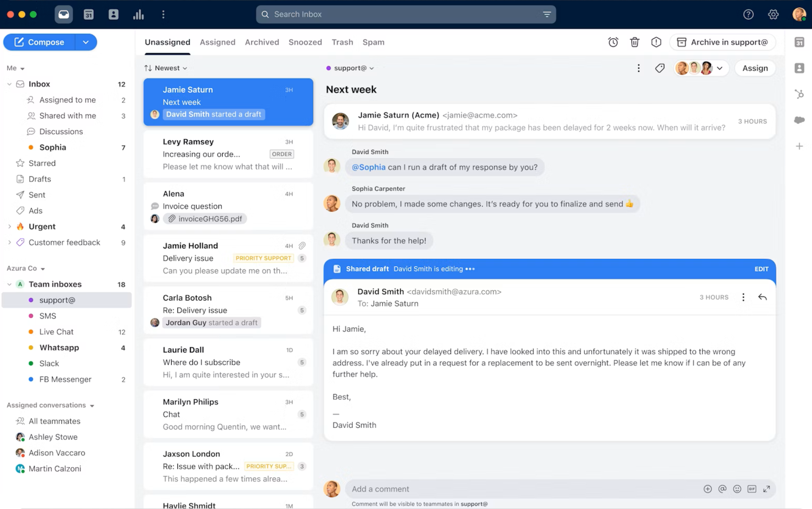The height and width of the screenshot is (509, 812).
Task: Switch to the Assigned tab
Action: [217, 42]
